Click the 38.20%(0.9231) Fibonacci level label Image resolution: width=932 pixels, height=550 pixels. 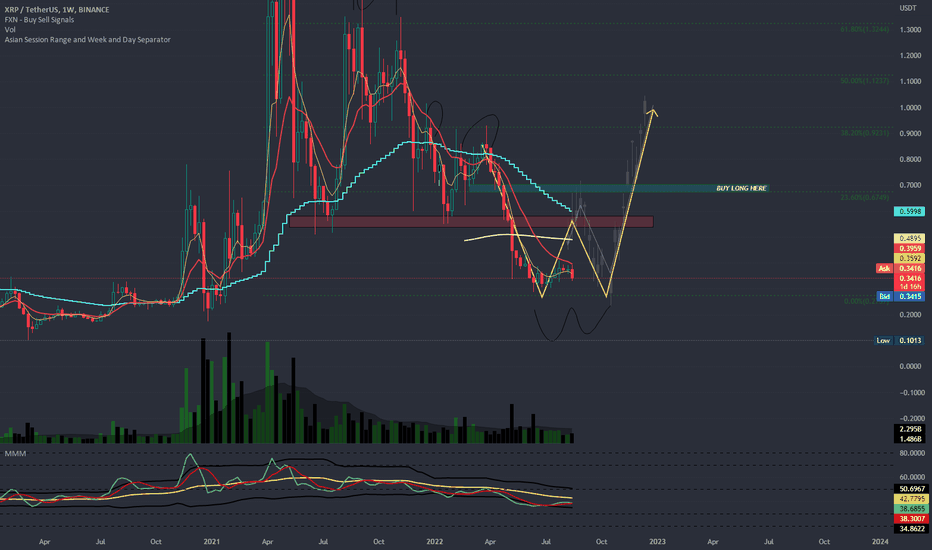tap(865, 133)
